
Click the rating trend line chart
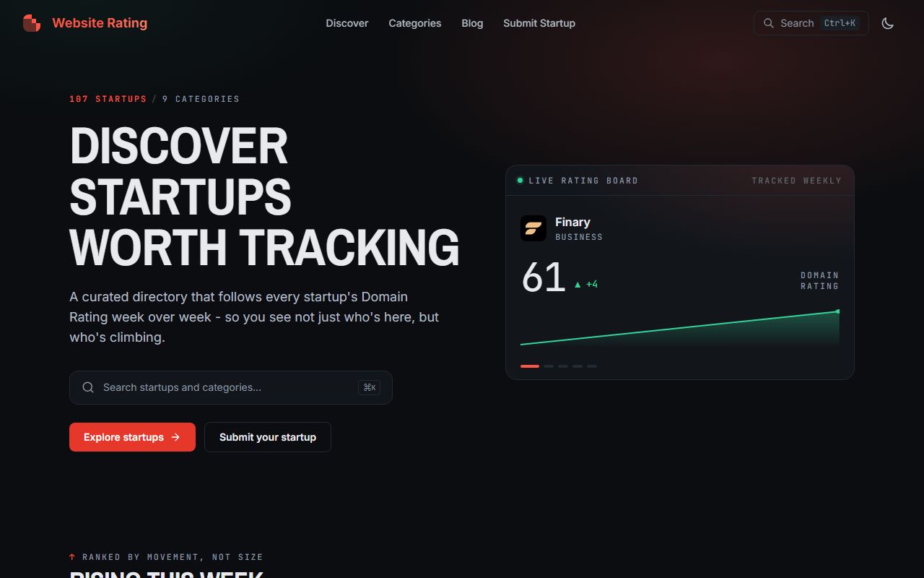679,329
